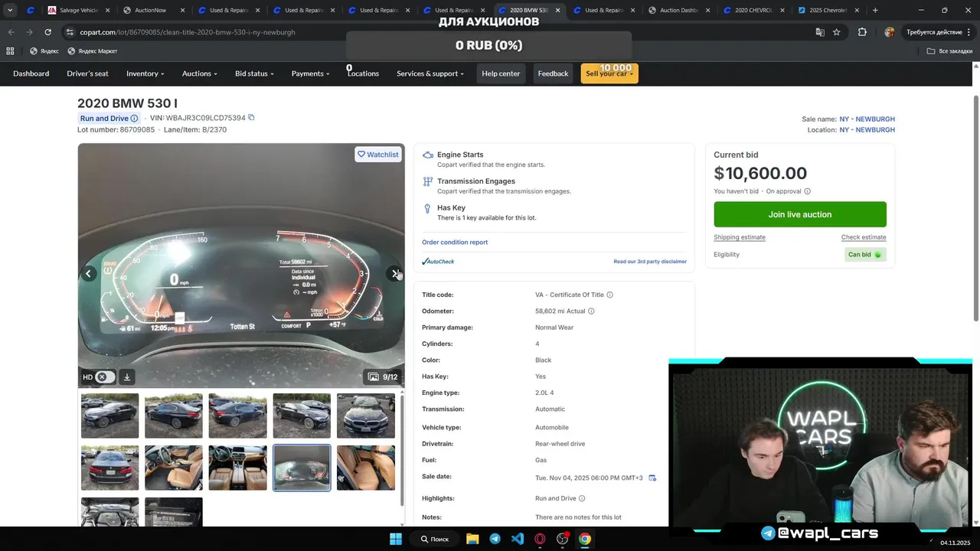Image resolution: width=980 pixels, height=551 pixels.
Task: Open Check estimate link
Action: (x=864, y=237)
